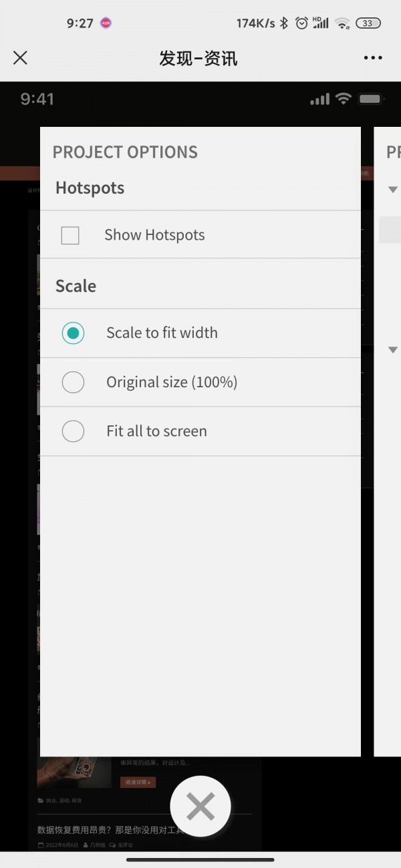The height and width of the screenshot is (868, 401).
Task: Select Fit all to screen radio option
Action: 73,431
